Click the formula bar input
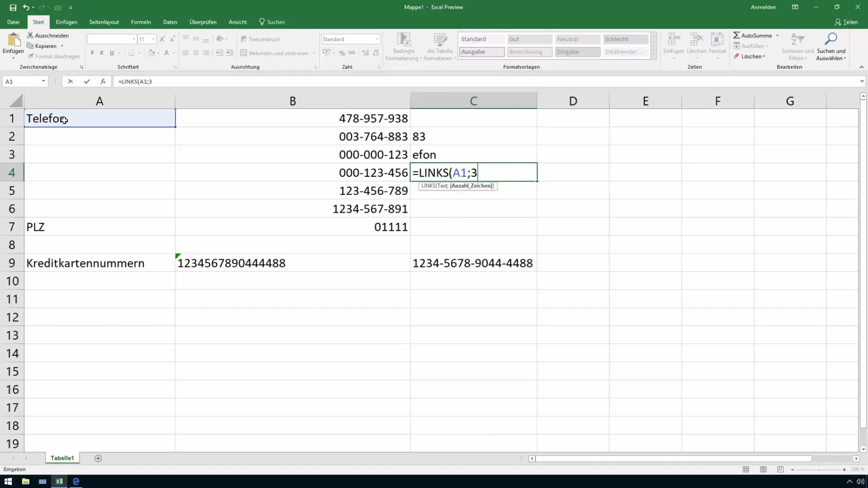The width and height of the screenshot is (868, 488). (x=486, y=81)
